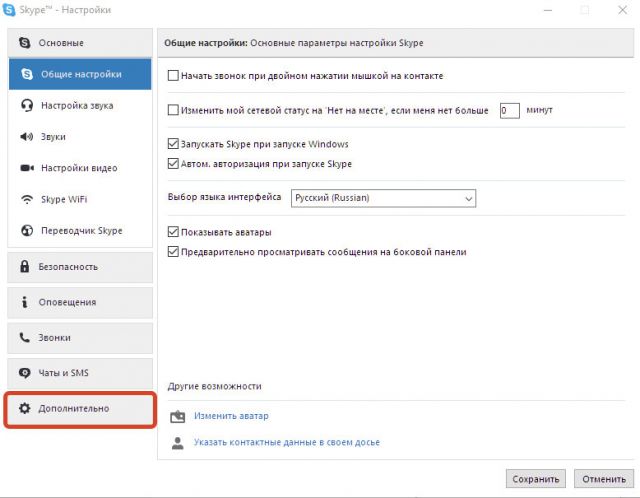The image size is (640, 498).
Task: Expand the Оповещения settings section
Action: point(80,302)
